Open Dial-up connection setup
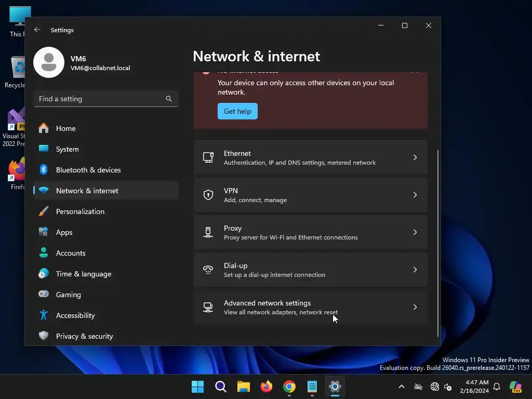Image resolution: width=532 pixels, height=399 pixels. click(311, 270)
